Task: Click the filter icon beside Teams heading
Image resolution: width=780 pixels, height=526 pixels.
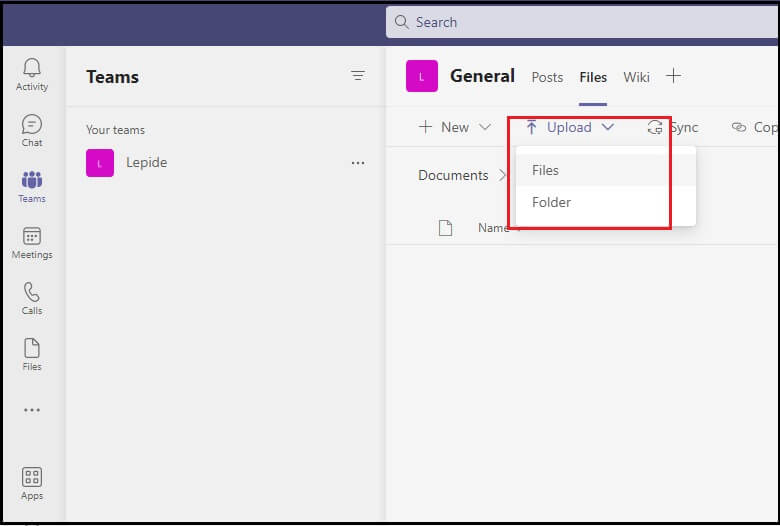Action: point(358,76)
